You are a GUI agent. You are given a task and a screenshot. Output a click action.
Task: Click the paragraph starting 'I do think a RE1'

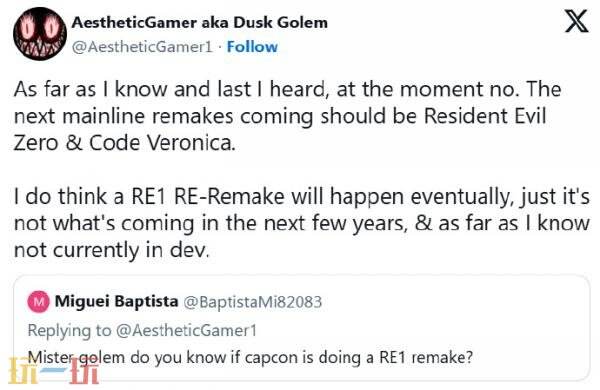(301, 223)
